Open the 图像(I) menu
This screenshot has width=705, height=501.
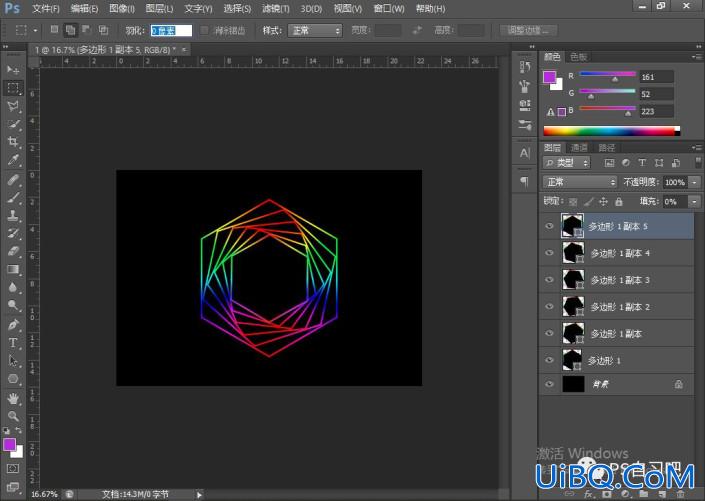click(122, 9)
